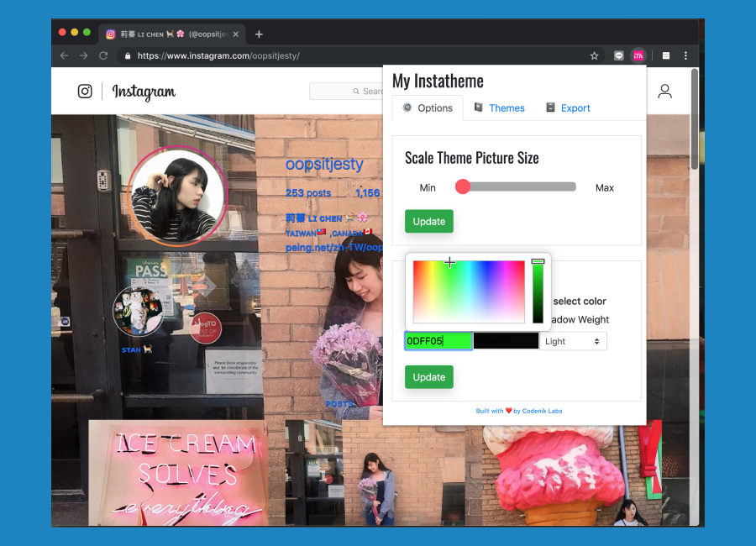Open the Light shadow weight dropdown
This screenshot has width=756, height=546.
coord(573,341)
